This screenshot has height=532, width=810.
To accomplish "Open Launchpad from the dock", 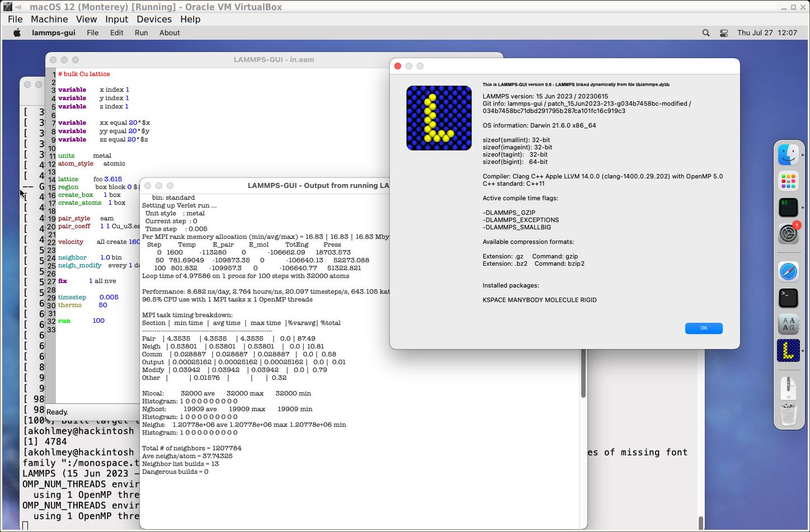I will pyautogui.click(x=788, y=181).
